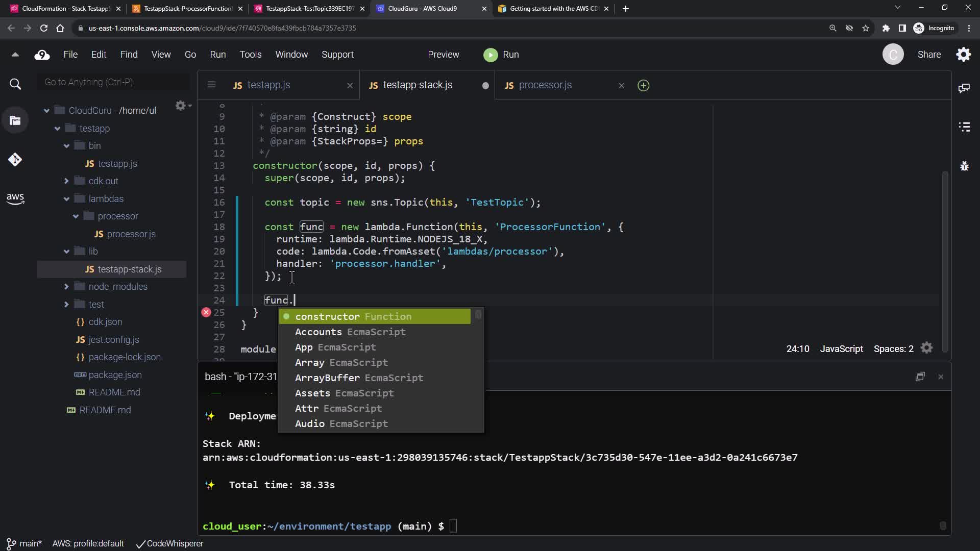Screen dimensions: 980x551
Task: Open Cloud9 preferences gear icon
Action: pyautogui.click(x=963, y=55)
